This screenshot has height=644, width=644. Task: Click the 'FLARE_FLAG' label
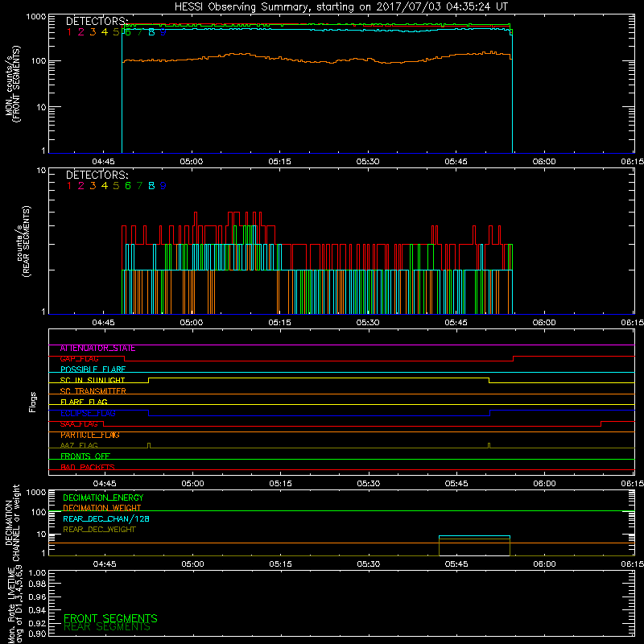coord(84,402)
